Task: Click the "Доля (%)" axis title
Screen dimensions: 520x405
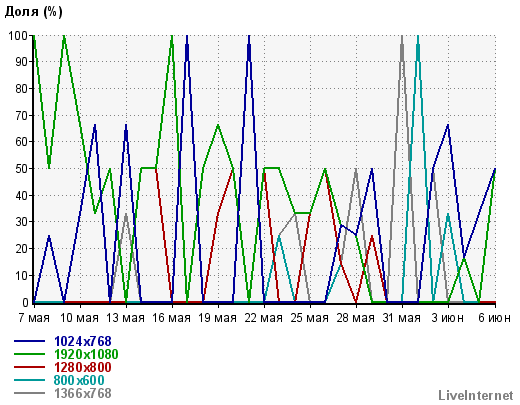Action: tap(33, 12)
